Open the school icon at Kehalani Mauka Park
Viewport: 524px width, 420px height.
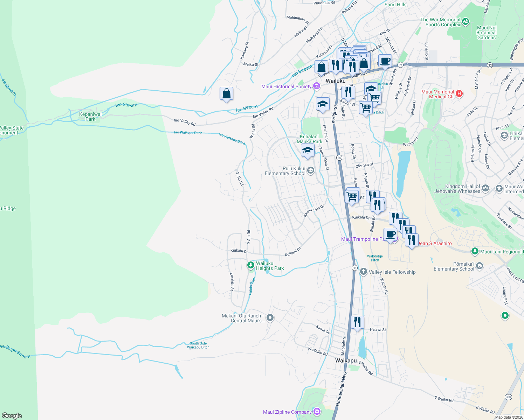coord(307,151)
